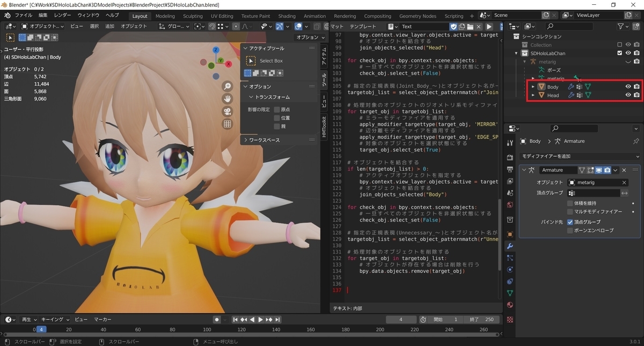This screenshot has height=346, width=644.
Task: Click the Pan view hand icon
Action: click(x=228, y=98)
